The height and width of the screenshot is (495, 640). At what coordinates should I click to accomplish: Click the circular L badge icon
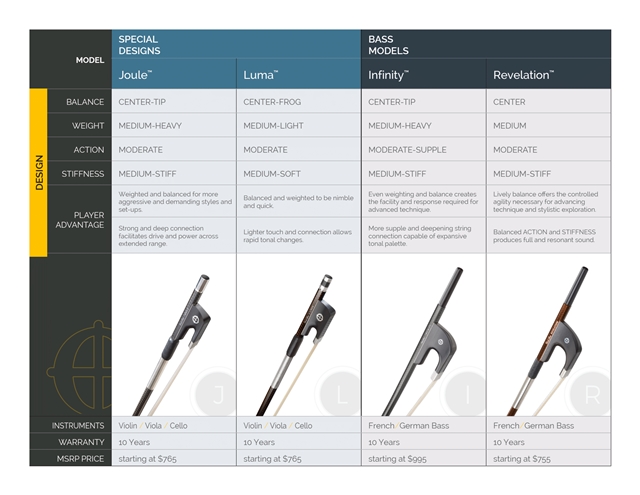[x=340, y=393]
